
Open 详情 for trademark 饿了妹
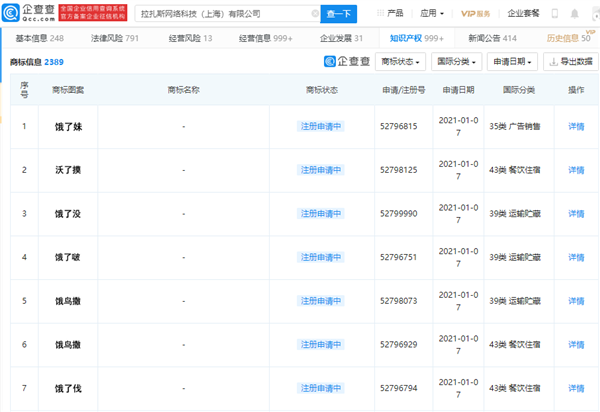click(x=576, y=127)
